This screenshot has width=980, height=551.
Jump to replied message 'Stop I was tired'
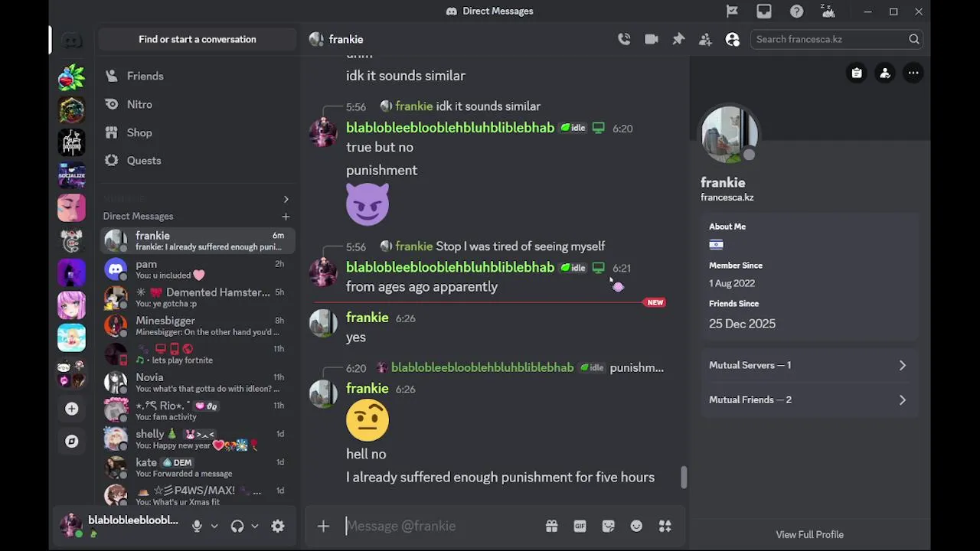pyautogui.click(x=521, y=246)
